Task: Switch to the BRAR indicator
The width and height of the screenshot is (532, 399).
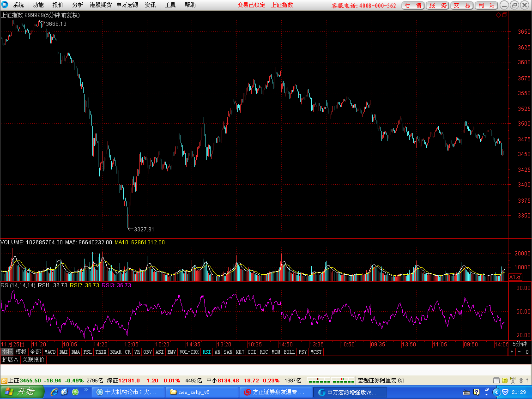Action: click(x=116, y=352)
